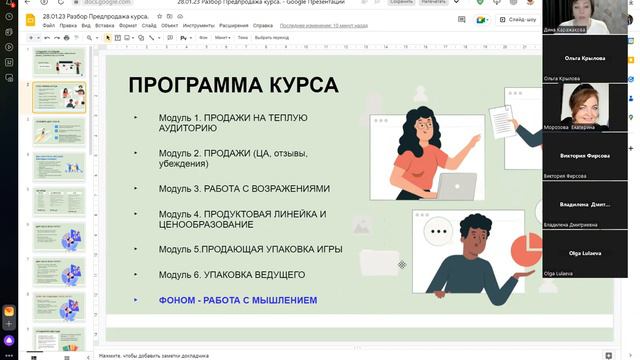Image resolution: width=640 pixels, height=360 pixels.
Task: Open the Макет dropdown
Action: [222, 38]
